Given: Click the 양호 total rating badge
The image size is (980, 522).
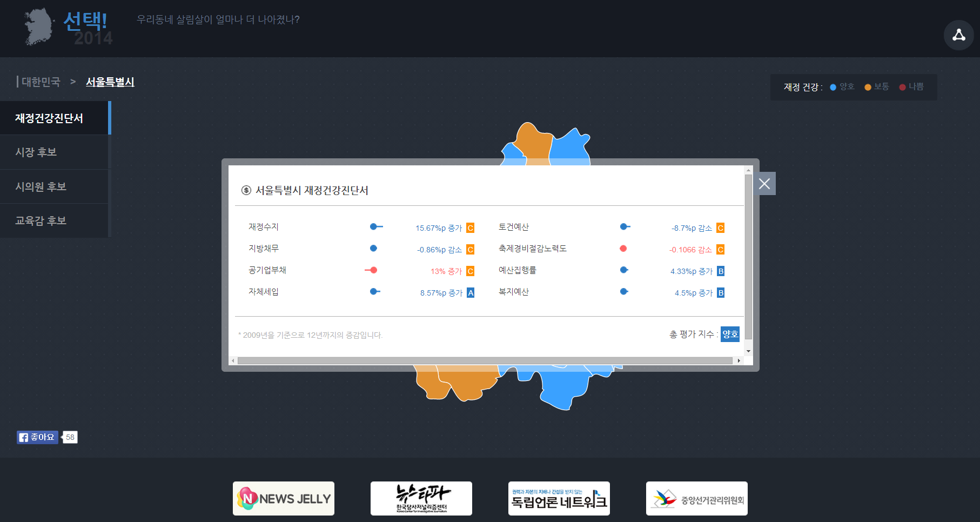Looking at the screenshot, I should (x=730, y=334).
